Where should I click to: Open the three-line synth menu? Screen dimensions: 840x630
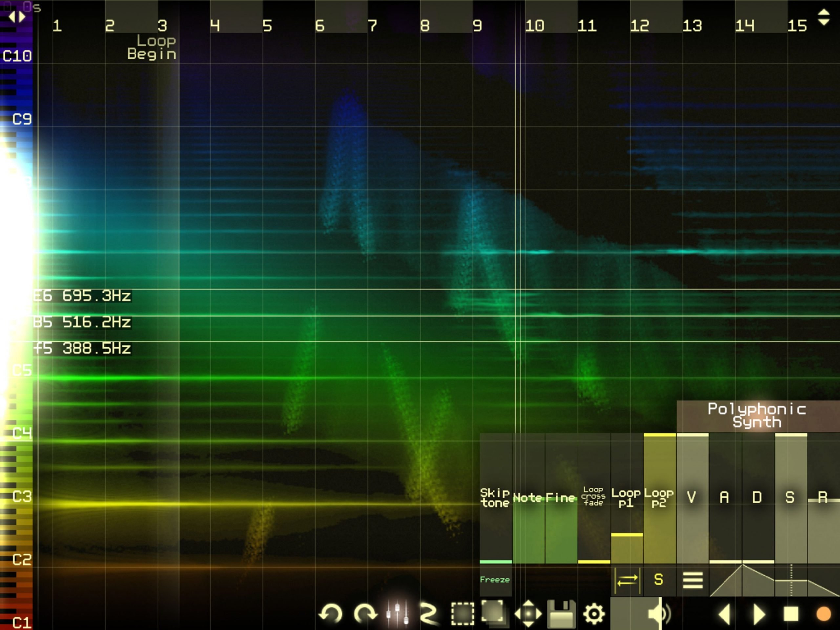(x=693, y=580)
